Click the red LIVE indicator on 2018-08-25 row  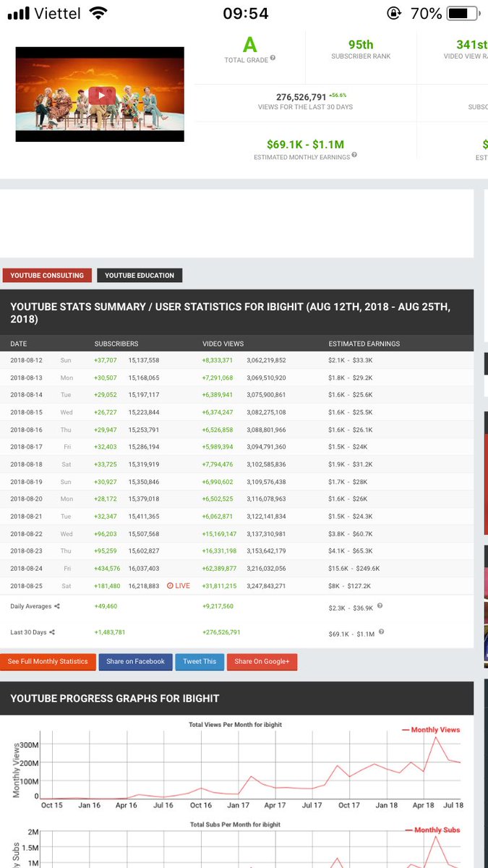click(179, 586)
